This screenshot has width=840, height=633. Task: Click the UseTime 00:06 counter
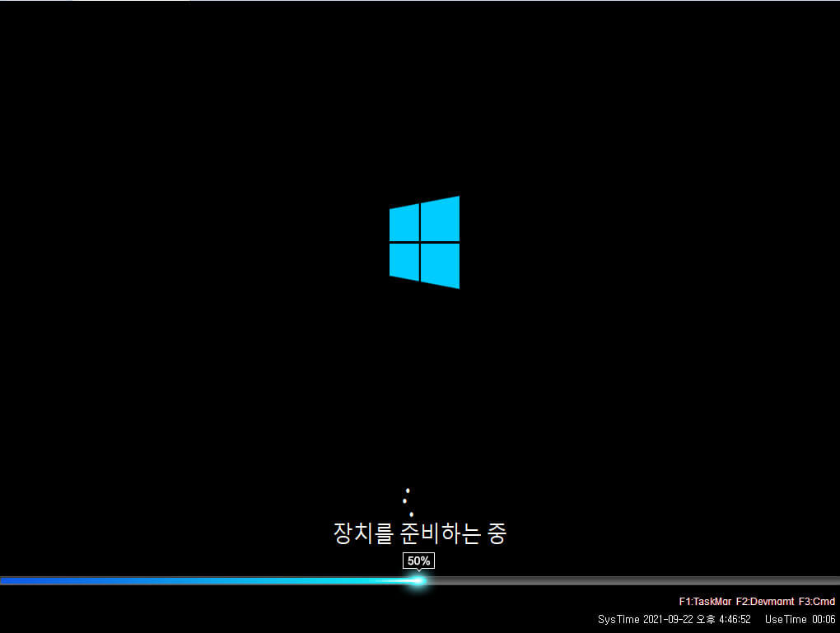(x=800, y=619)
